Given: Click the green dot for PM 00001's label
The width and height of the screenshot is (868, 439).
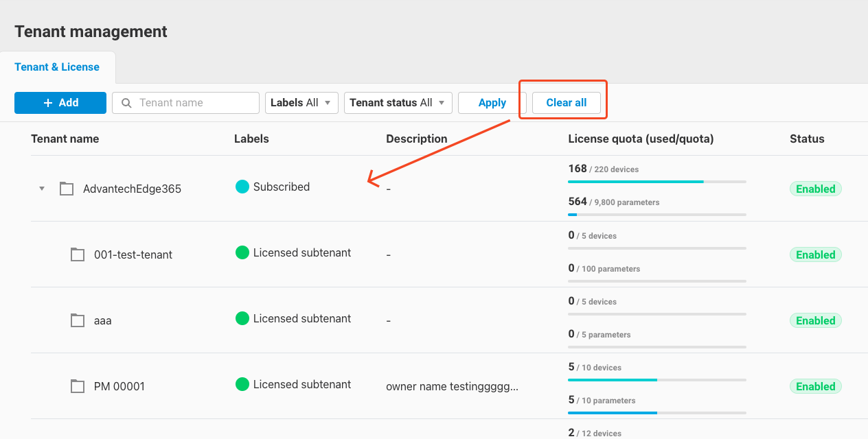Looking at the screenshot, I should (x=242, y=383).
